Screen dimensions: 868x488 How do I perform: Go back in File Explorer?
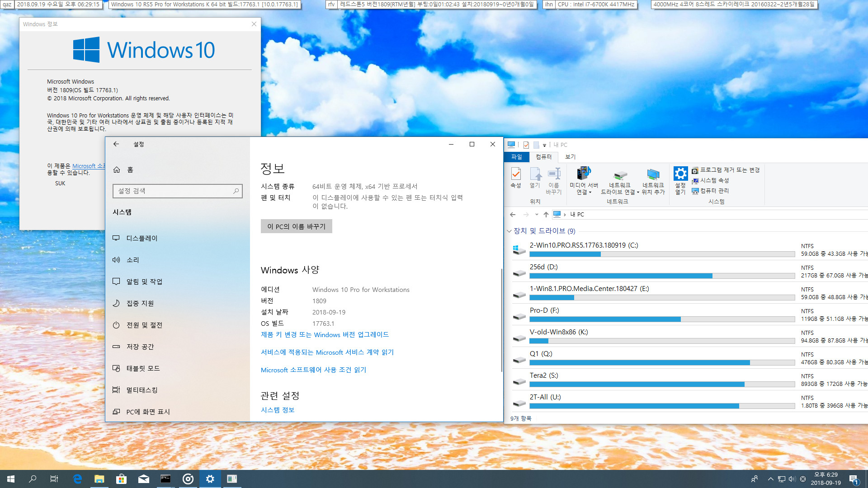(x=513, y=215)
